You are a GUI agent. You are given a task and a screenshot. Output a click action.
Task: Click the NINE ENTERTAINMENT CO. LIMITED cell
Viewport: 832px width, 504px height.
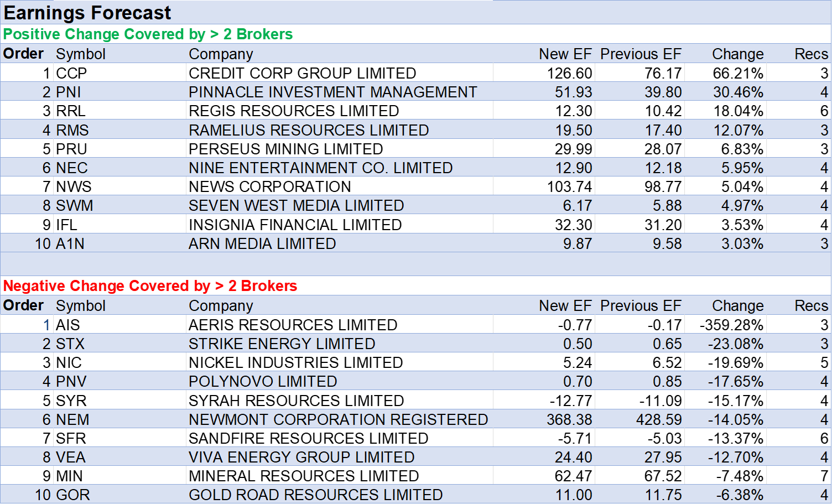(x=320, y=168)
